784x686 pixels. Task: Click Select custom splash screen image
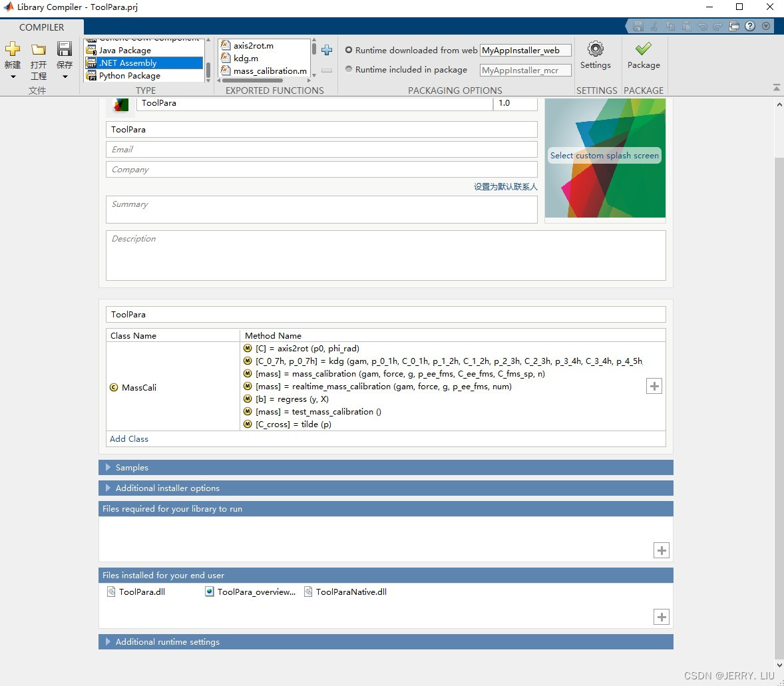pos(604,156)
